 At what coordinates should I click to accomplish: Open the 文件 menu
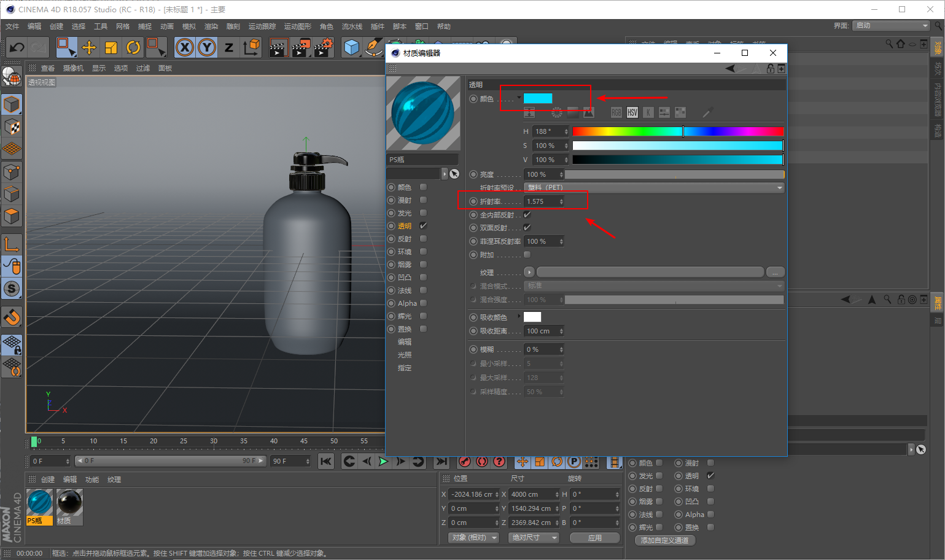pyautogui.click(x=12, y=26)
